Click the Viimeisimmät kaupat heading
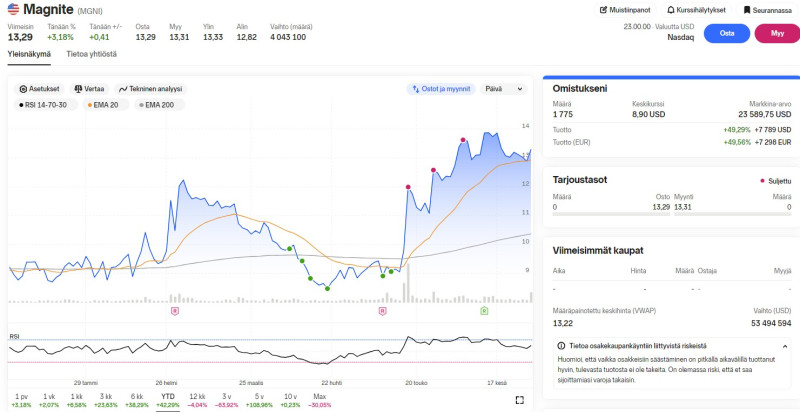 point(598,250)
